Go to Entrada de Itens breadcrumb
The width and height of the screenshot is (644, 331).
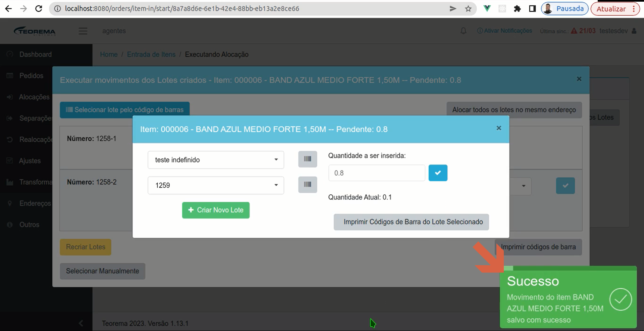click(151, 54)
